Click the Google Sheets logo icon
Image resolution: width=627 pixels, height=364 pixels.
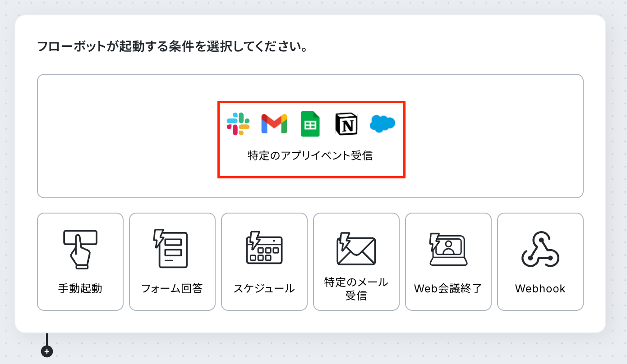point(310,124)
